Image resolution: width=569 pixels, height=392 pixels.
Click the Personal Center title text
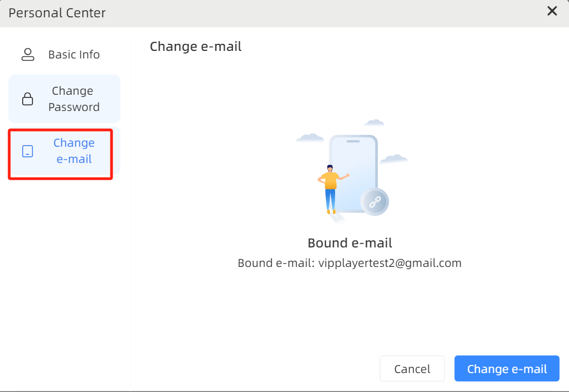pyautogui.click(x=57, y=12)
